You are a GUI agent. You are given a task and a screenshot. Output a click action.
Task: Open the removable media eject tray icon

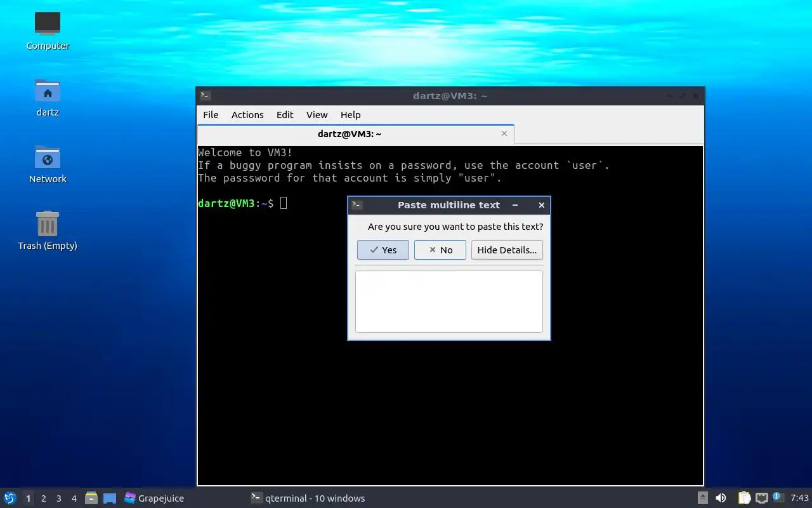702,498
